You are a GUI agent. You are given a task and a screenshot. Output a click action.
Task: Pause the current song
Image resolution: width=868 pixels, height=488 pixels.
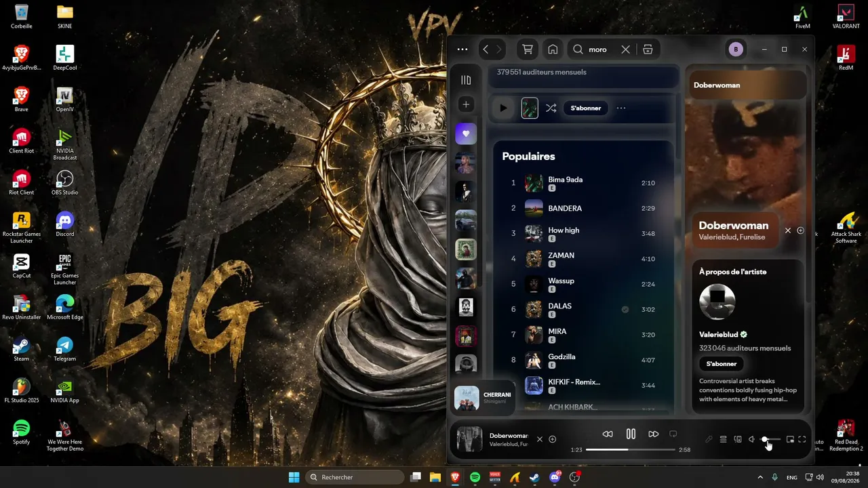point(631,434)
